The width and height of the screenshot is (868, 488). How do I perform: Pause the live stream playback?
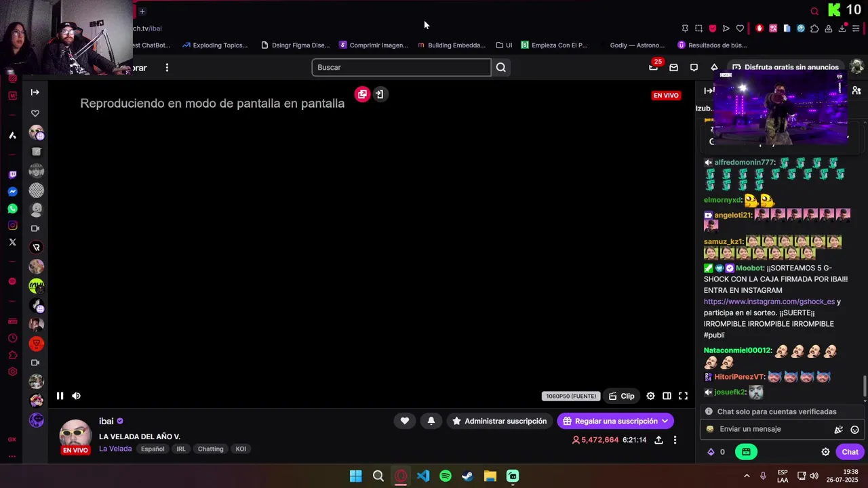[x=60, y=396]
